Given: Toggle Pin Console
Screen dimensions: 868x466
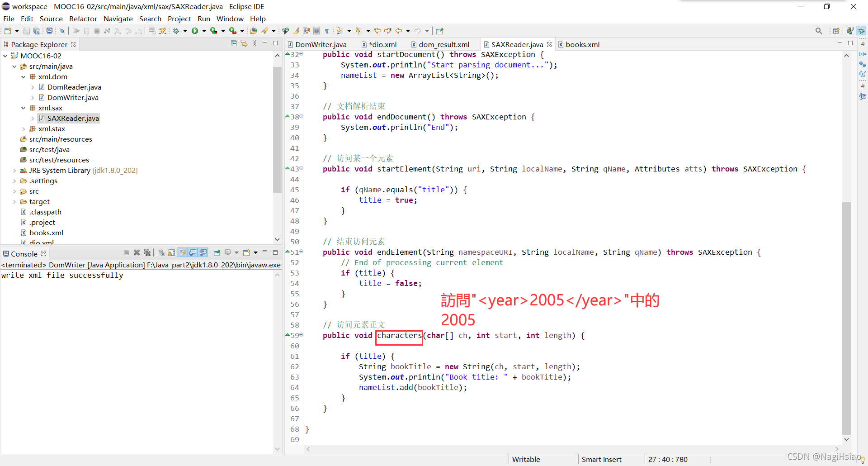Looking at the screenshot, I should [x=217, y=252].
